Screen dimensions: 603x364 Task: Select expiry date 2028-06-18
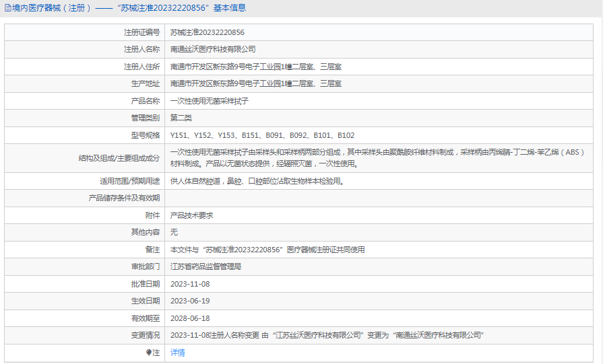(x=190, y=318)
